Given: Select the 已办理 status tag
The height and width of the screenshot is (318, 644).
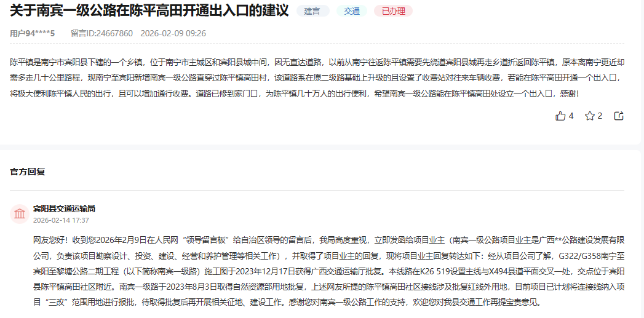Looking at the screenshot, I should pos(393,11).
